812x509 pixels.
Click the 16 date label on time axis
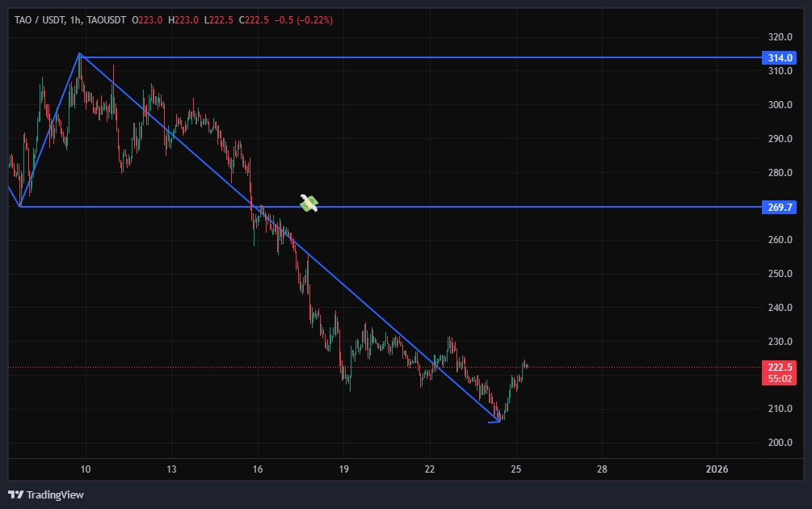click(258, 469)
